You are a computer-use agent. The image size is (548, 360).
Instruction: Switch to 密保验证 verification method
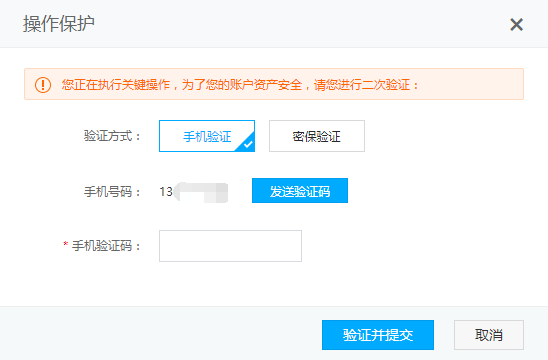tap(317, 136)
